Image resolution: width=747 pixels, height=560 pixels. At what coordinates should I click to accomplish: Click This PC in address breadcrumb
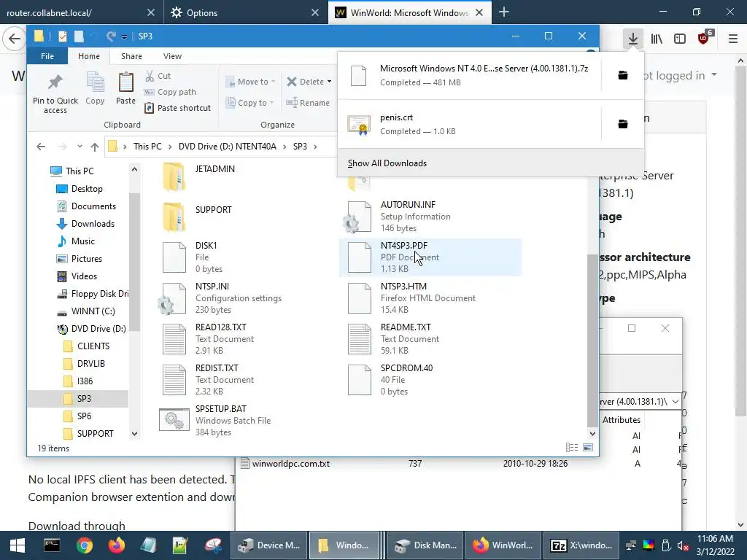147,146
